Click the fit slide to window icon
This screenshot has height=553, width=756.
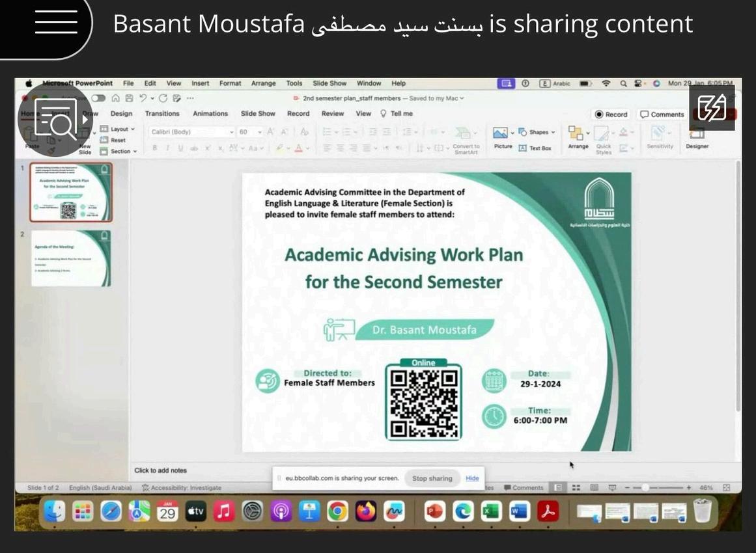[727, 487]
